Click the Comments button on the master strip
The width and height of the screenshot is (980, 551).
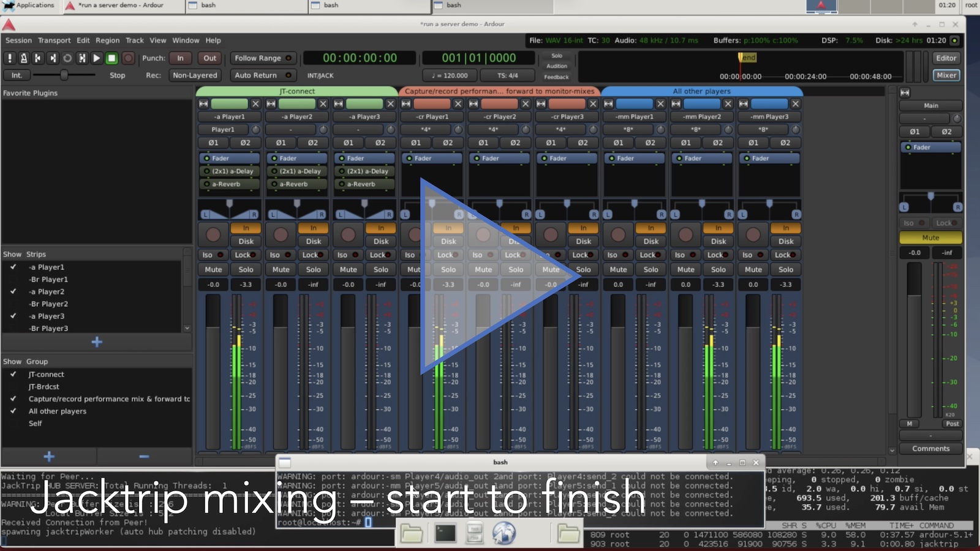[x=930, y=448]
